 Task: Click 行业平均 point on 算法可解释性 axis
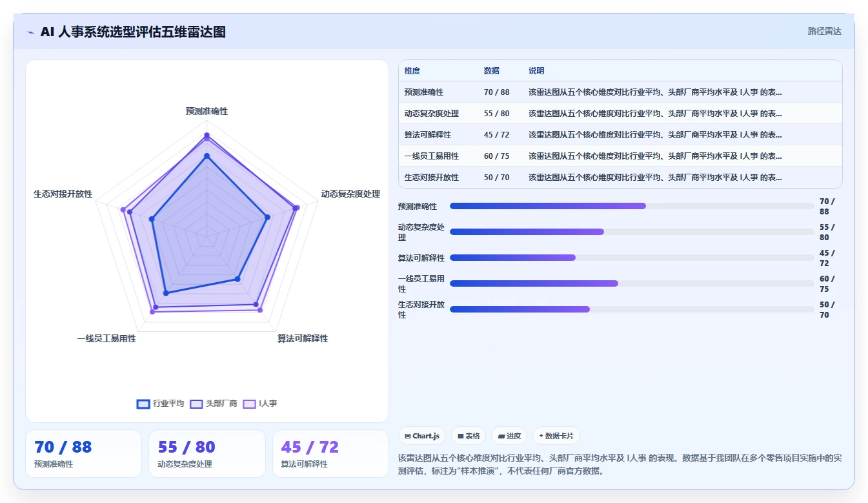[237, 279]
